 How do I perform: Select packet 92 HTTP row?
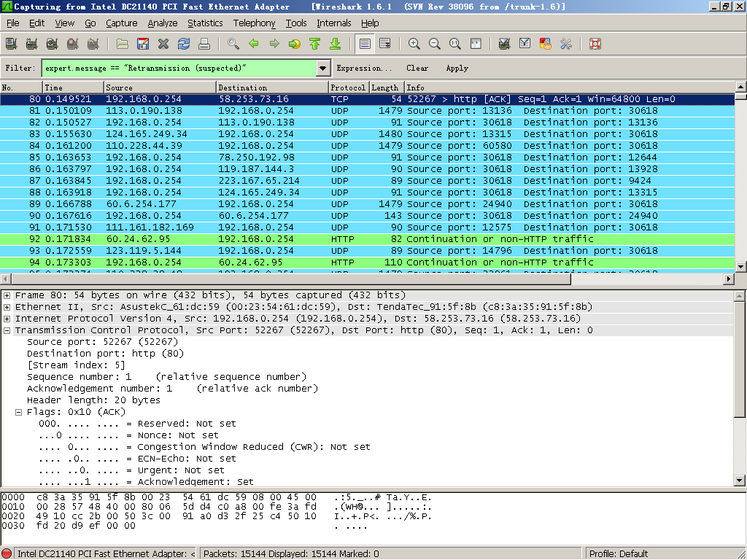[x=368, y=239]
